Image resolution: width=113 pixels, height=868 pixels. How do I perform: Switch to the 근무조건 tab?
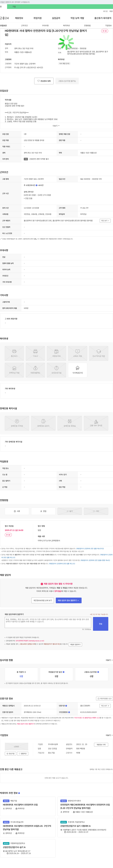pos(24,26)
